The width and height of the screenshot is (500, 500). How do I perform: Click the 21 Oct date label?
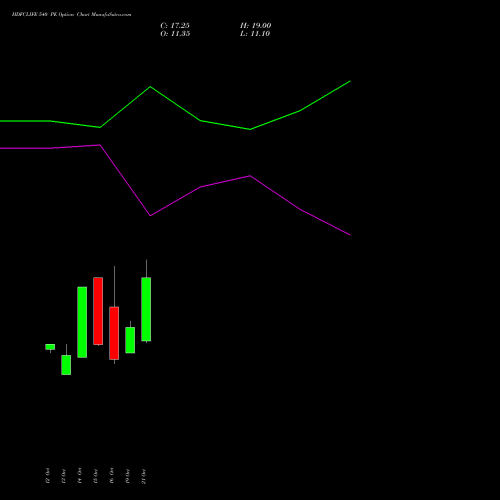(x=143, y=476)
